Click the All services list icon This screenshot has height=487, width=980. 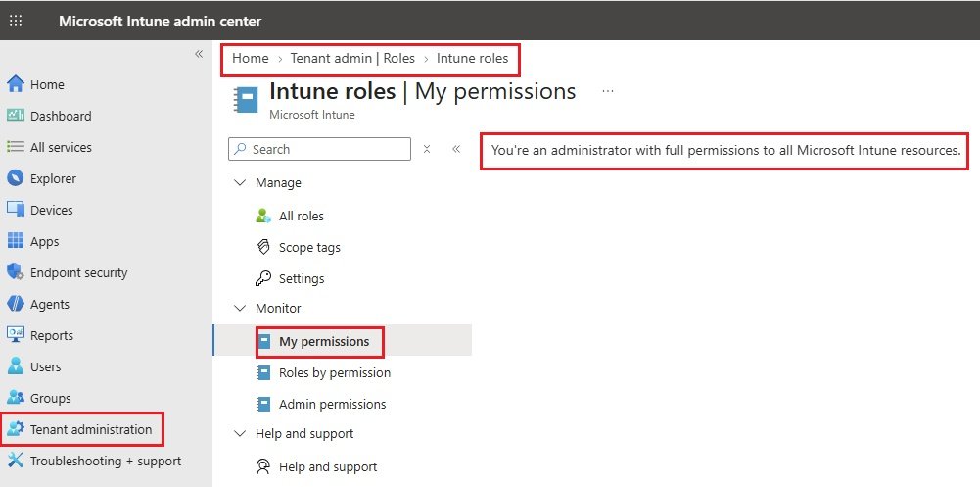pyautogui.click(x=16, y=147)
